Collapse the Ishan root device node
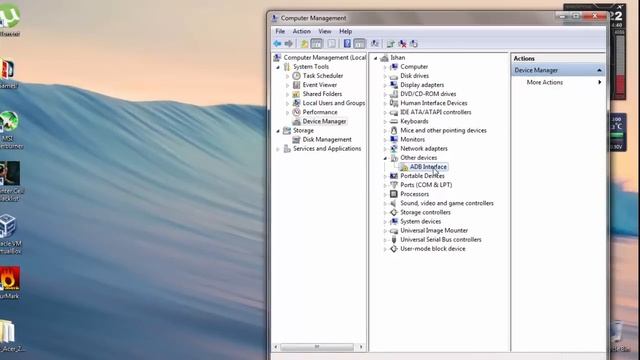Image resolution: width=640 pixels, height=360 pixels. 376,58
